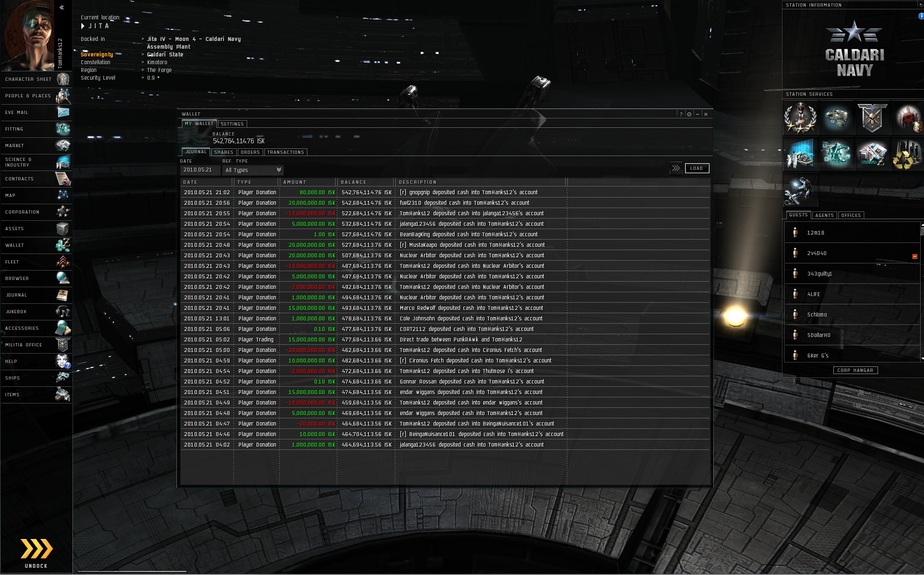This screenshot has height=575, width=924.
Task: Open Character Sheet from the Neocom sidebar
Action: click(x=36, y=79)
